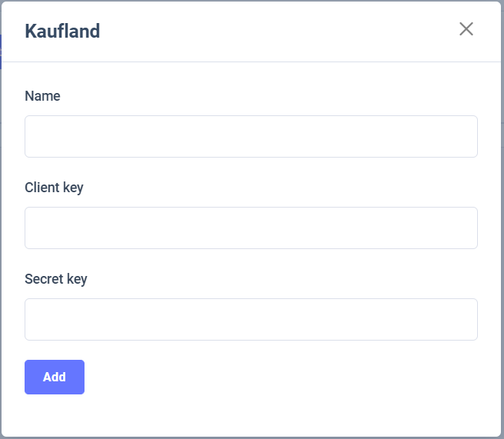Click the Kaufland dialog title text
This screenshot has width=504, height=439.
(62, 32)
